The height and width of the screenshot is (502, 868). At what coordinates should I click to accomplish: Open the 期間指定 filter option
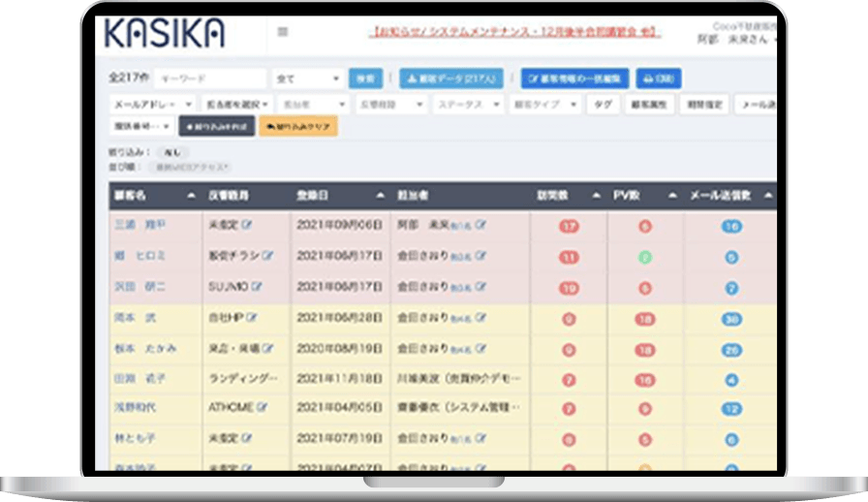point(704,104)
